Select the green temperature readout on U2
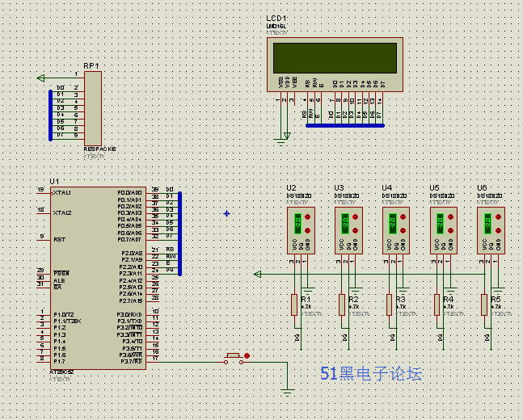The image size is (523, 420). tap(297, 224)
